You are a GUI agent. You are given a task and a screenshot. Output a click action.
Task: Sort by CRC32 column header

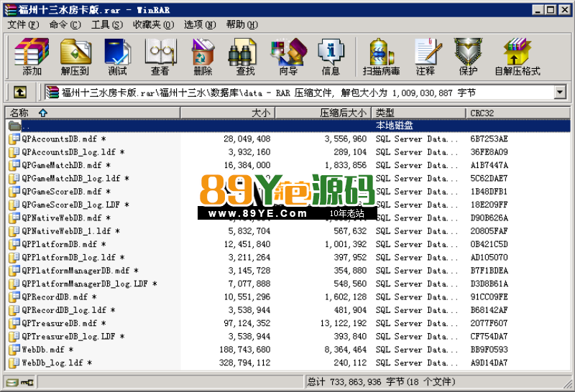pos(517,113)
